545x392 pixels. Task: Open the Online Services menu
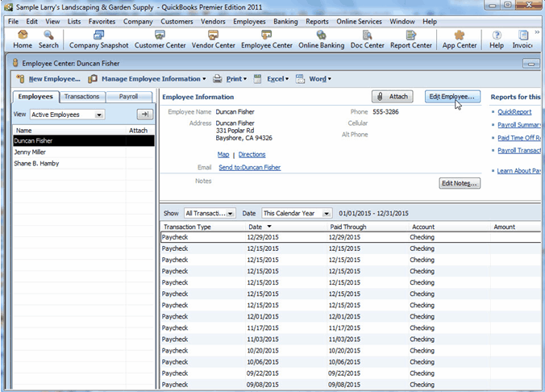(x=359, y=22)
